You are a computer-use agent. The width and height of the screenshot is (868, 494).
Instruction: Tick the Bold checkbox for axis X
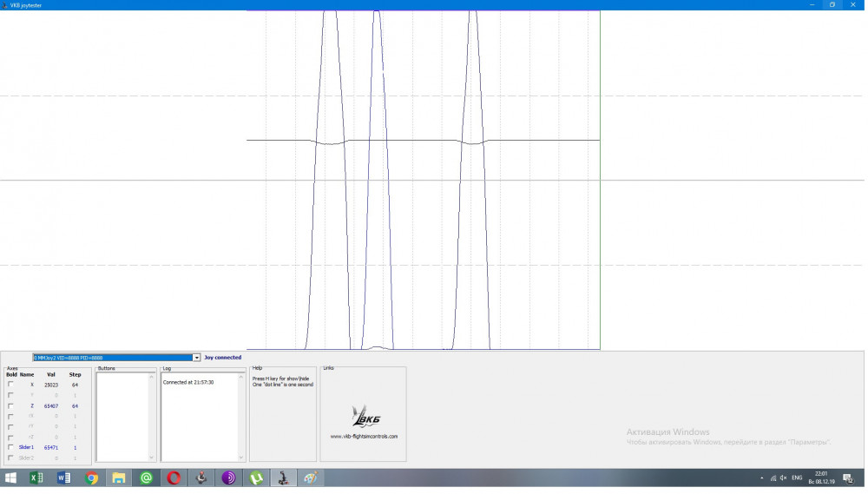click(x=10, y=385)
